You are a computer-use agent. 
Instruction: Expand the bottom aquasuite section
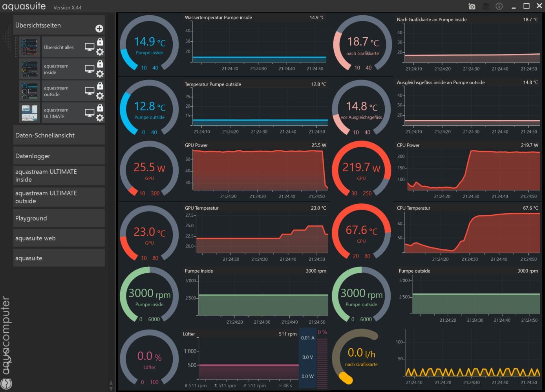(x=59, y=258)
